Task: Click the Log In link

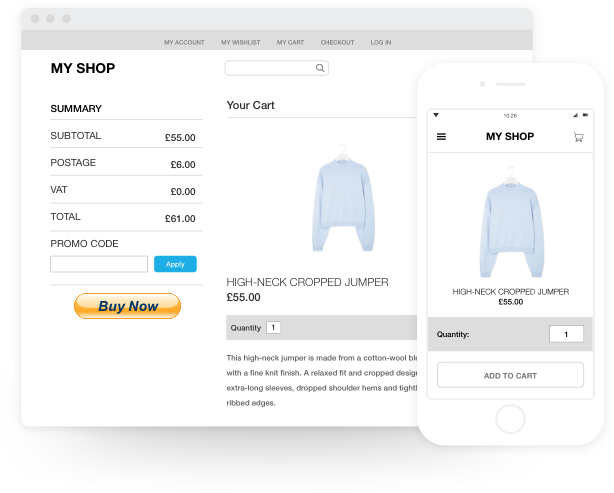Action: tap(381, 43)
